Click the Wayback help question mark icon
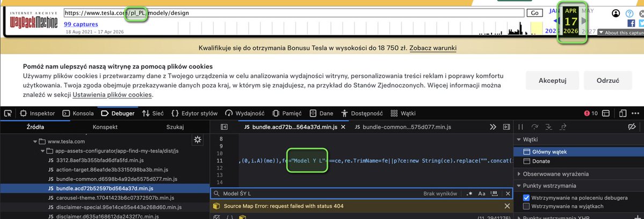The image size is (644, 219). pyautogui.click(x=629, y=13)
